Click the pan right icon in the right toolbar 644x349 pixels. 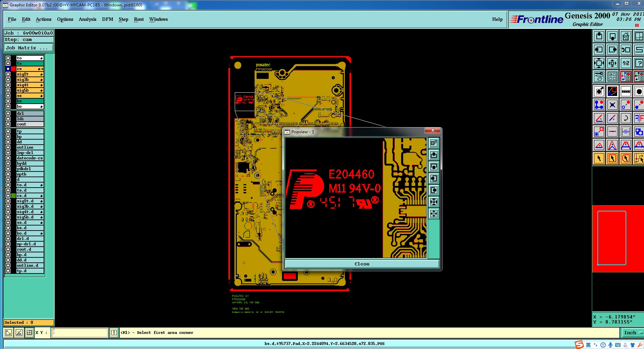[612, 50]
